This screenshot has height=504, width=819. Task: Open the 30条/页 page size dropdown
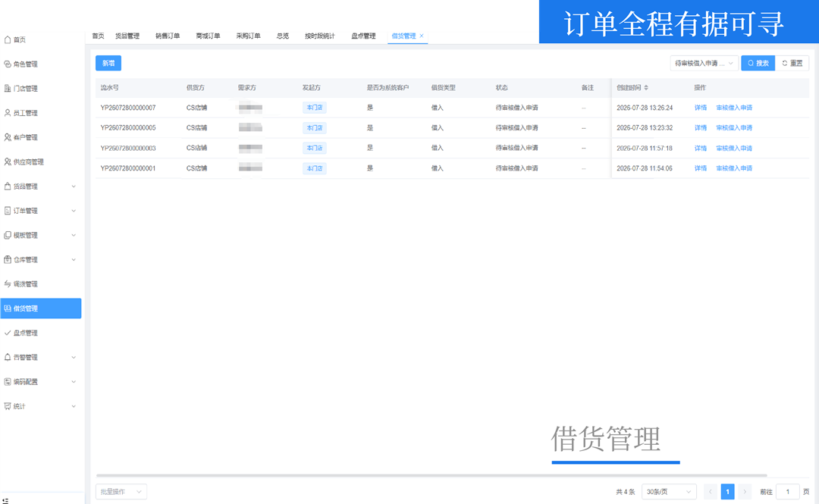tap(669, 491)
